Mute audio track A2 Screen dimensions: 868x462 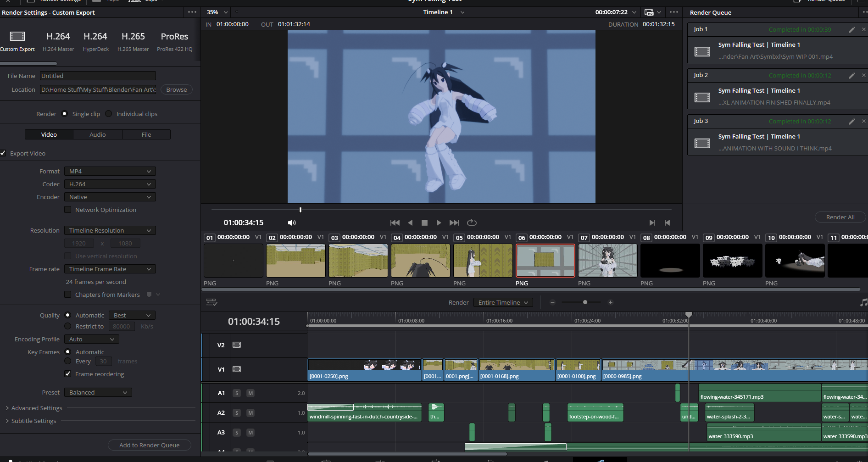250,413
